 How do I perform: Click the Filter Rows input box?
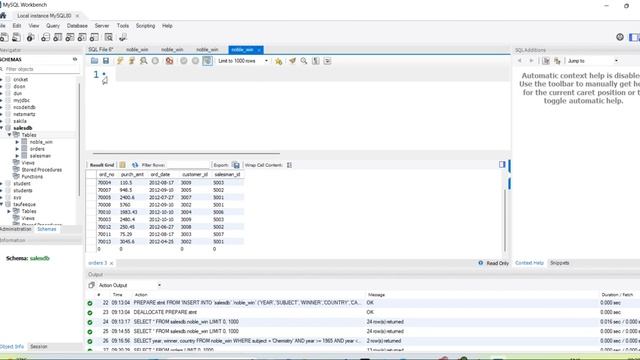click(x=187, y=165)
